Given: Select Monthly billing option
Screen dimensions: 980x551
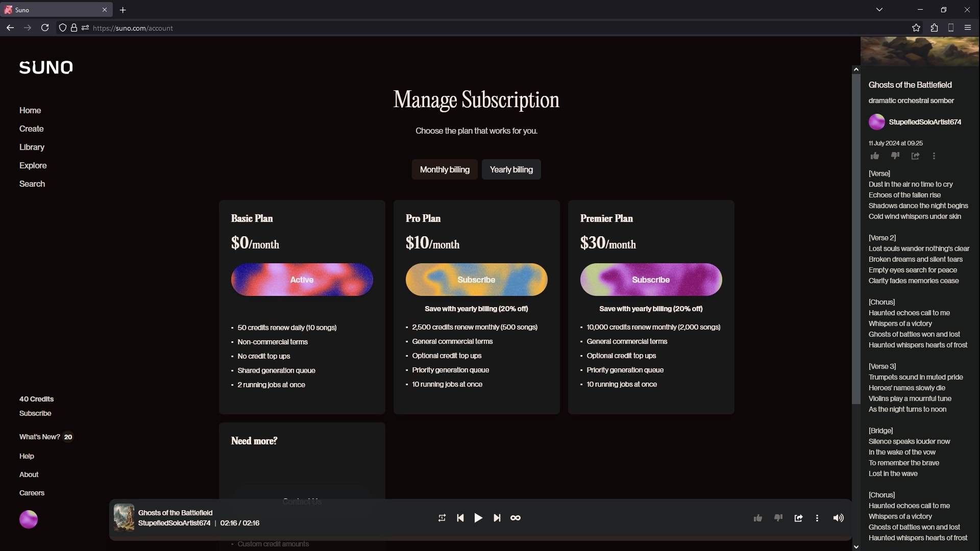Looking at the screenshot, I should 445,169.
